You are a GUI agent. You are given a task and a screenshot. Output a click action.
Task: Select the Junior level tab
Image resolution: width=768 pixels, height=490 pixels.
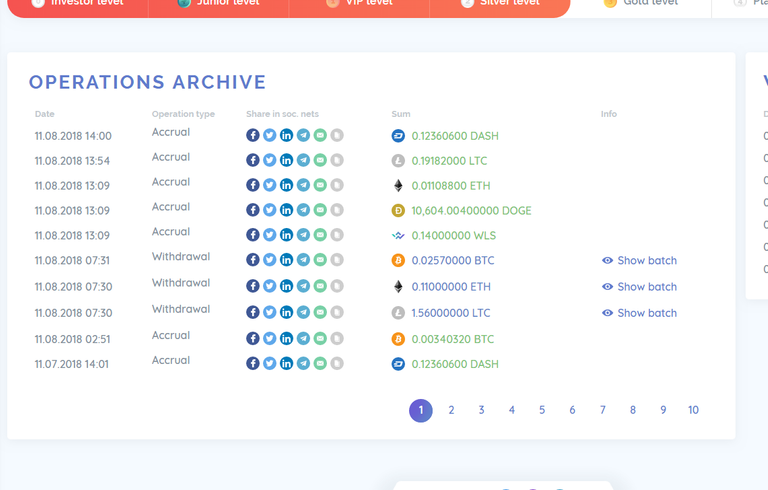[218, 3]
